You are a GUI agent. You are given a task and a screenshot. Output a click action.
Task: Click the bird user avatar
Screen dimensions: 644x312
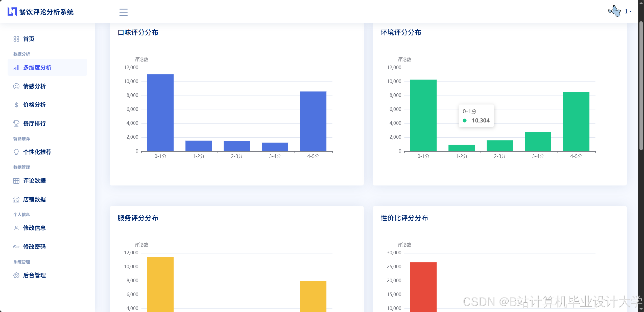coord(614,11)
